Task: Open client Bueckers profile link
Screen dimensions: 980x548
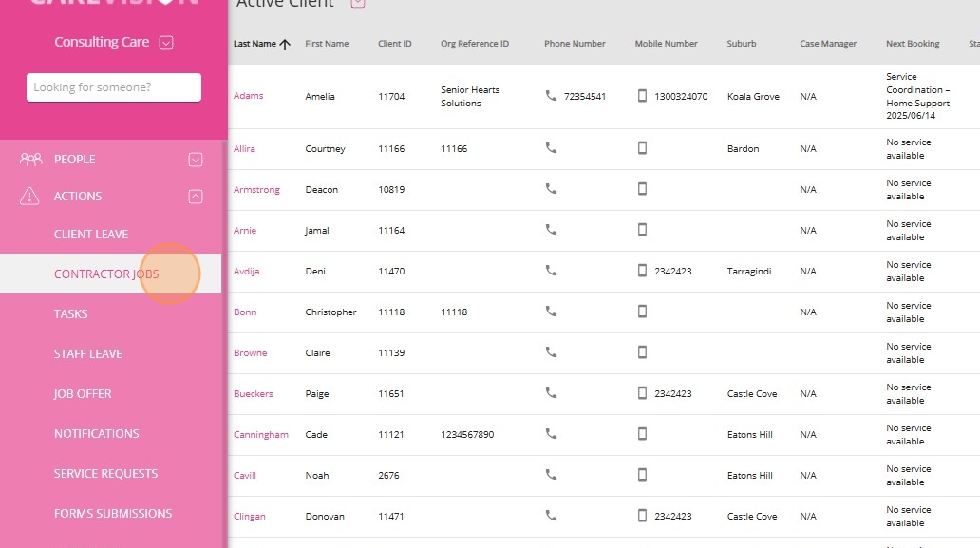Action: point(254,393)
